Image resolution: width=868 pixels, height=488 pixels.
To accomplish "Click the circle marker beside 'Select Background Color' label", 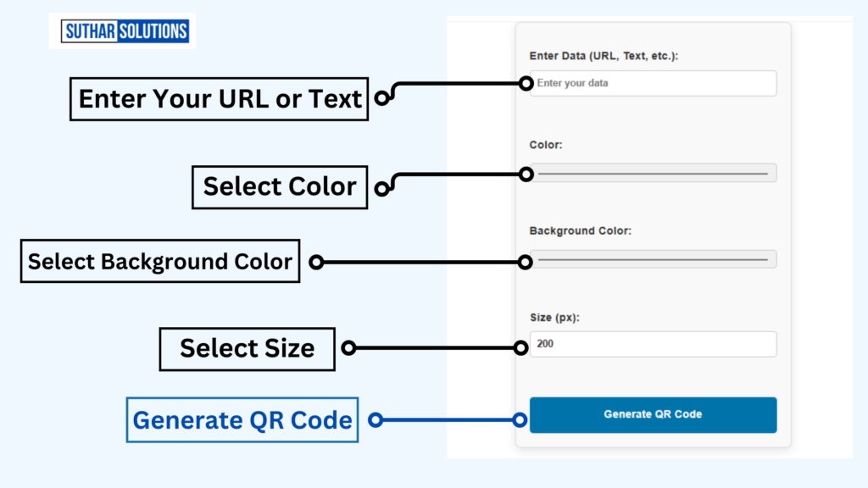I will pyautogui.click(x=316, y=262).
